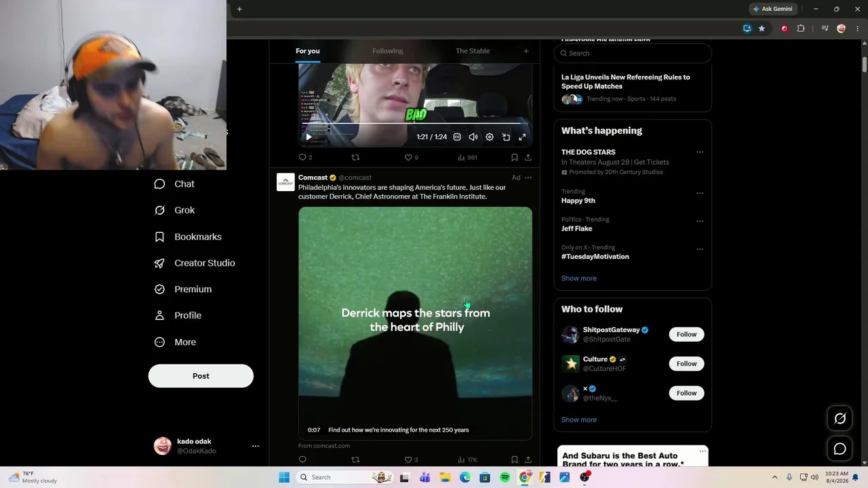
Task: Bookmark this page with the star icon
Action: [762, 28]
